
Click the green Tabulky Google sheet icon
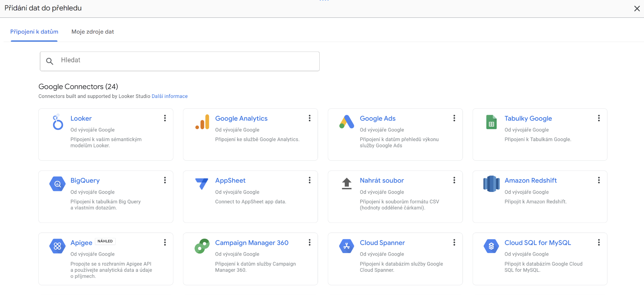click(x=491, y=122)
